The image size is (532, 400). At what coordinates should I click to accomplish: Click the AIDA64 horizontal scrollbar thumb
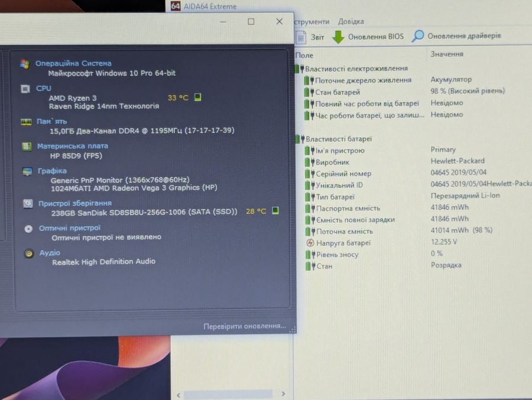click(x=228, y=394)
